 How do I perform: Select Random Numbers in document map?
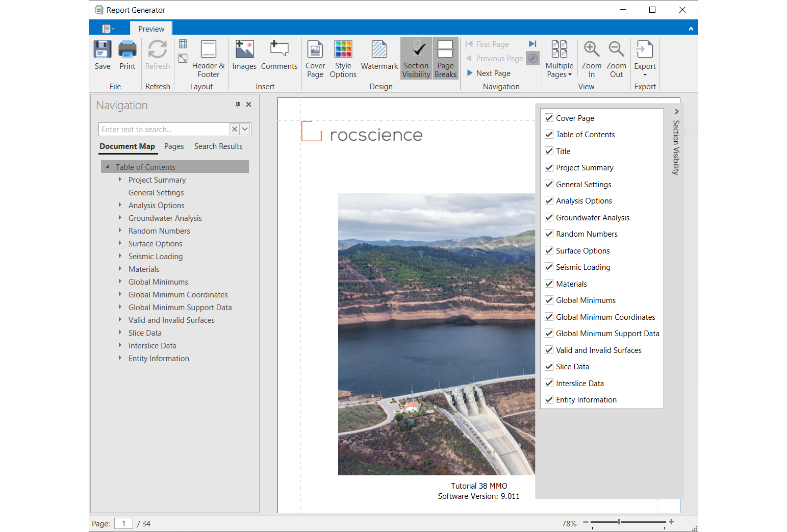tap(159, 231)
